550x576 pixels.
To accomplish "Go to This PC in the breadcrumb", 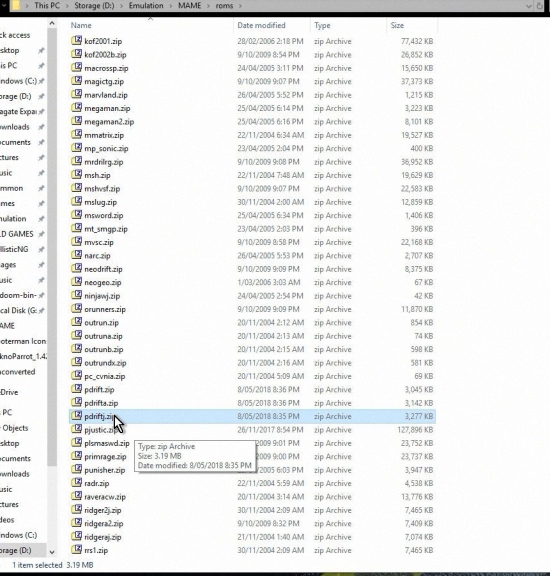I will coord(47,6).
